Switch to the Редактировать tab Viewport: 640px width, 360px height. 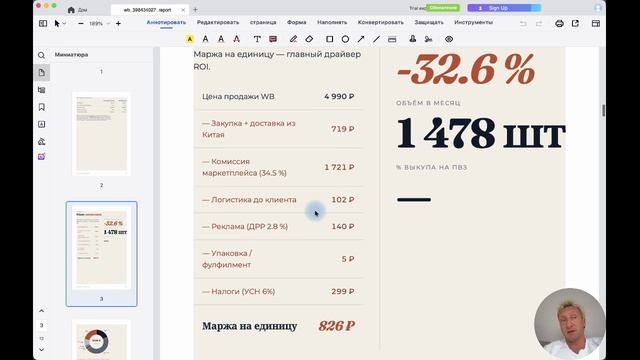coord(218,22)
